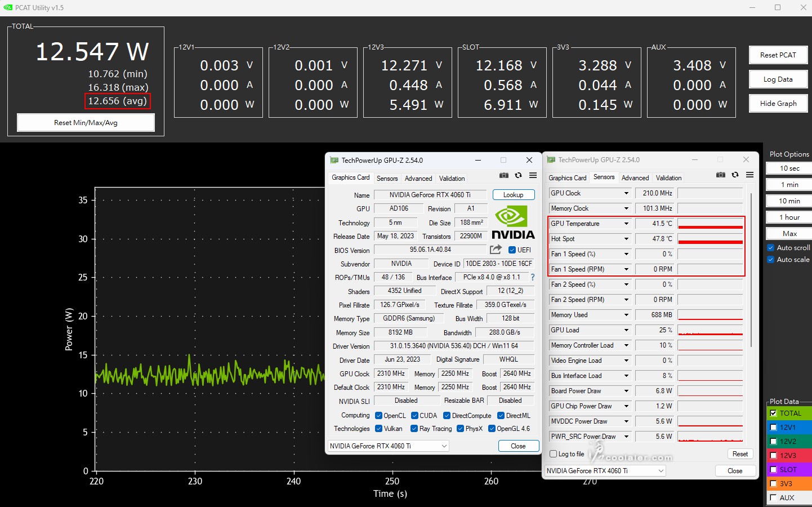
Task: Close the GPU-Z Graphics Card window via X
Action: (x=529, y=161)
